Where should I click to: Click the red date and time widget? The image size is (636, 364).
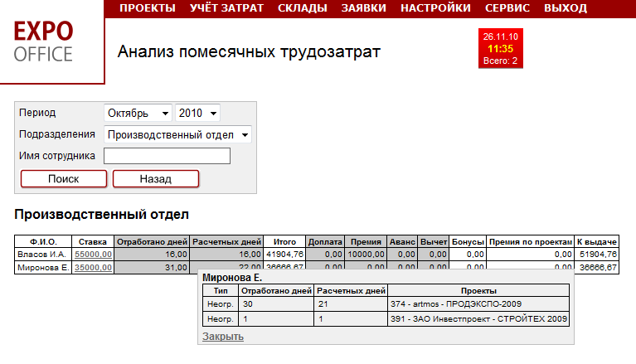pyautogui.click(x=500, y=49)
